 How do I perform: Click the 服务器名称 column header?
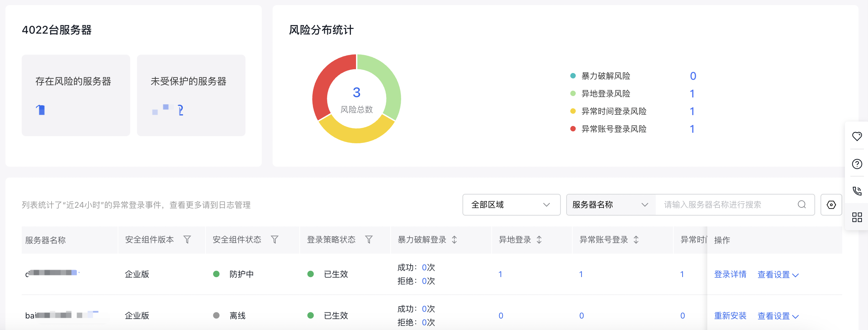(45, 240)
